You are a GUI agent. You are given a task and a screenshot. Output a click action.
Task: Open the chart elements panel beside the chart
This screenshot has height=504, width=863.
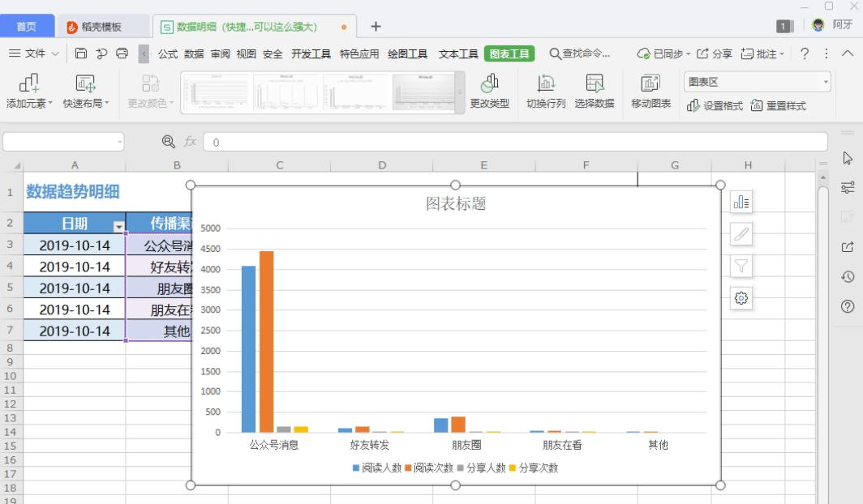(x=741, y=201)
